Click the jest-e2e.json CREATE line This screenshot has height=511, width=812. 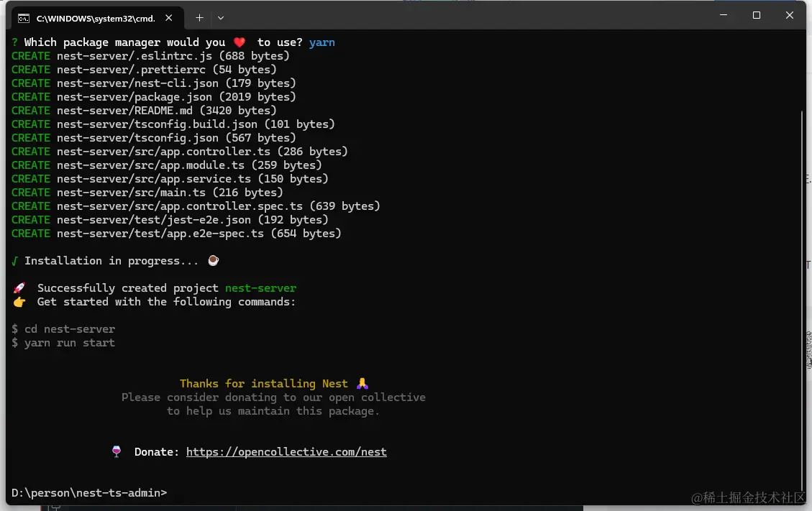coord(170,219)
